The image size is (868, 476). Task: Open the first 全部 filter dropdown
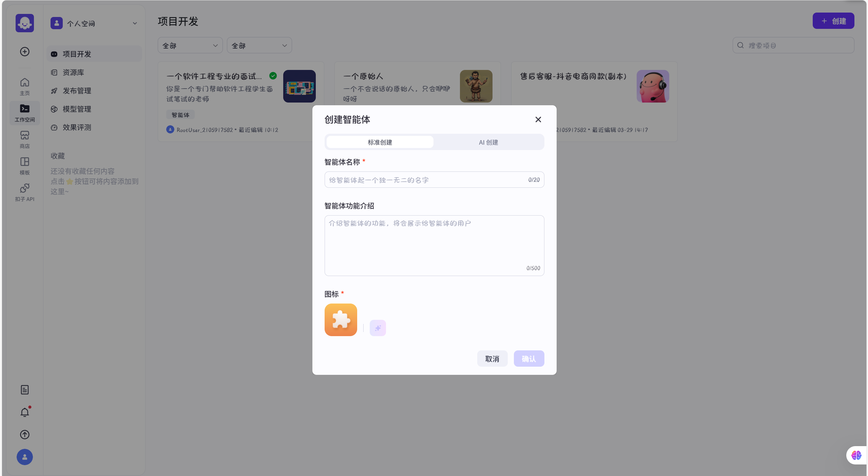(190, 45)
